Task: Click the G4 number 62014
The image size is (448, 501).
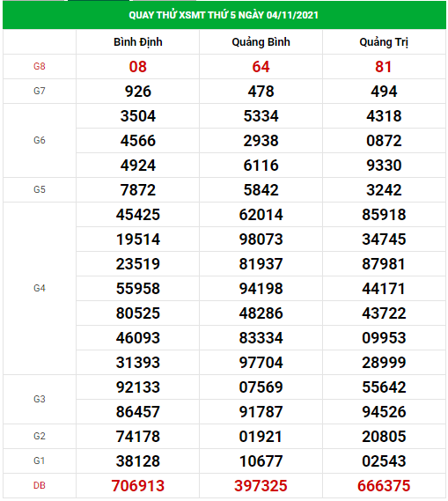Action: (x=261, y=215)
